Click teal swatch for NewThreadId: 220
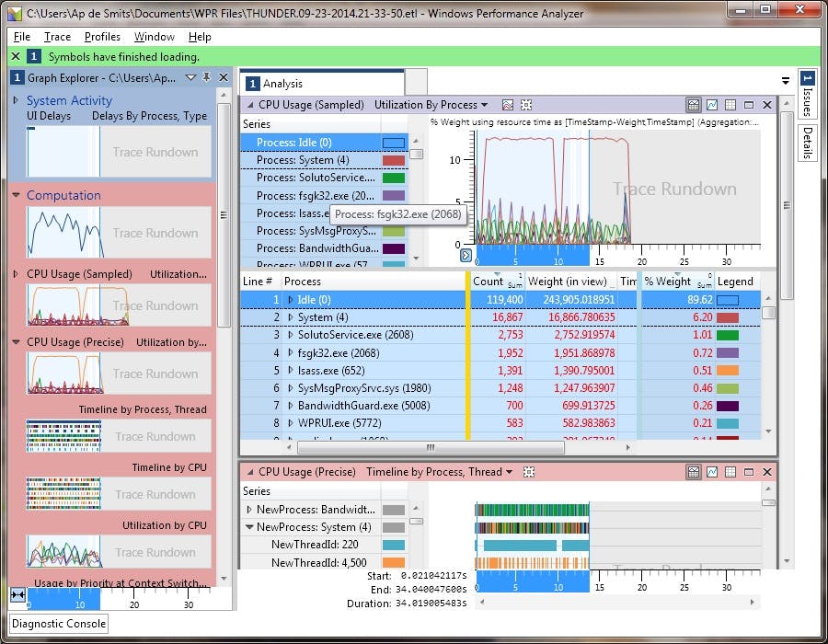This screenshot has width=828, height=644. tap(394, 545)
